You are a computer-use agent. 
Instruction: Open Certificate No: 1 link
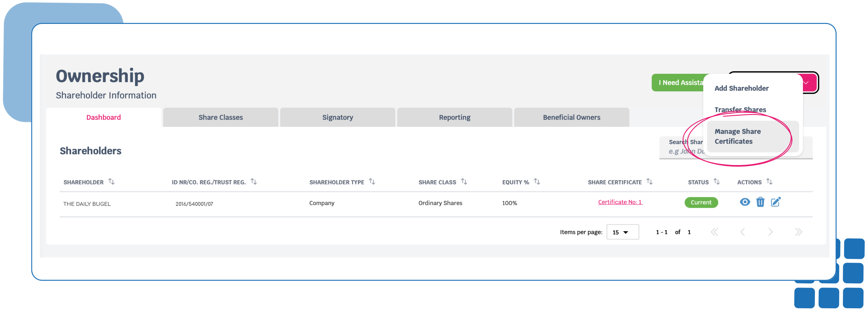pos(620,202)
